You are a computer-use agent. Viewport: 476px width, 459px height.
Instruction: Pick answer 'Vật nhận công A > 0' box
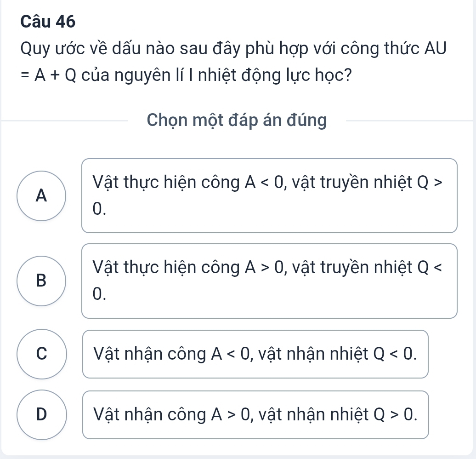click(255, 415)
